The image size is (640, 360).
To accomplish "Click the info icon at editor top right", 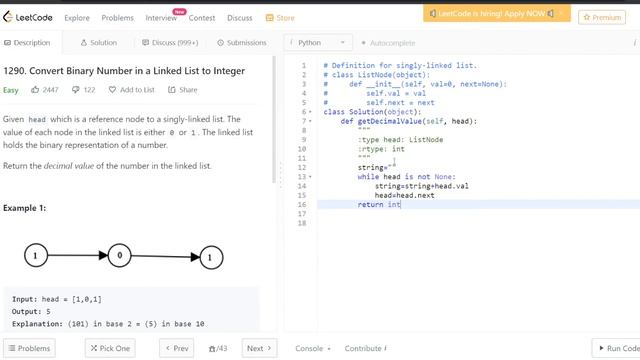I will (x=635, y=43).
